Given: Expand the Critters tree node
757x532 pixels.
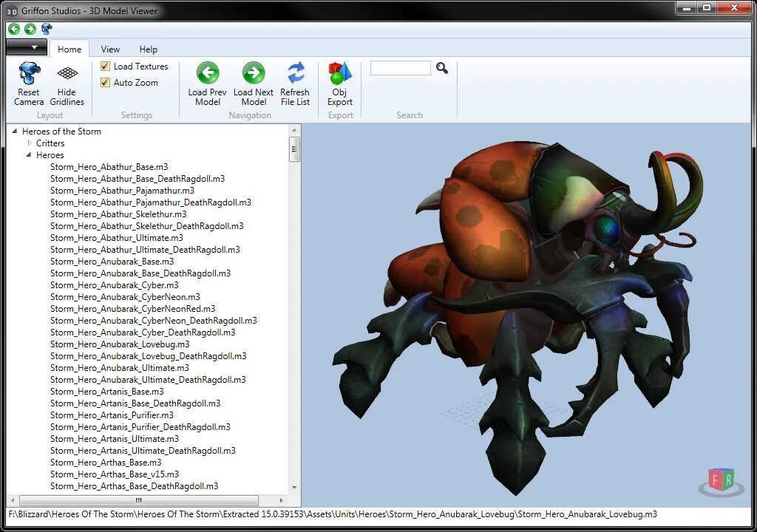Looking at the screenshot, I should tap(30, 143).
